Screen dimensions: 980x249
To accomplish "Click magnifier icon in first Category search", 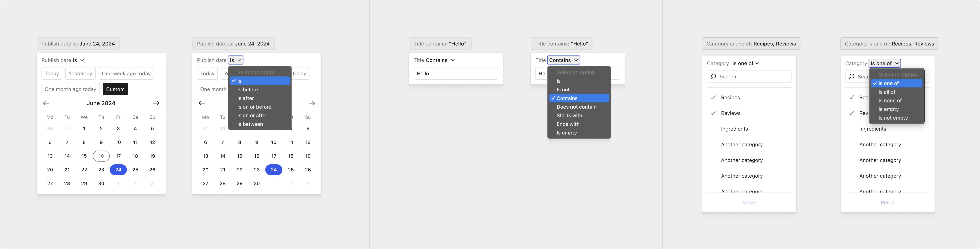I will coord(713,76).
